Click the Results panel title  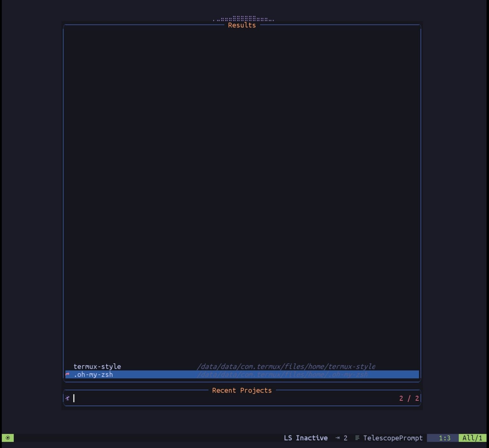point(242,25)
